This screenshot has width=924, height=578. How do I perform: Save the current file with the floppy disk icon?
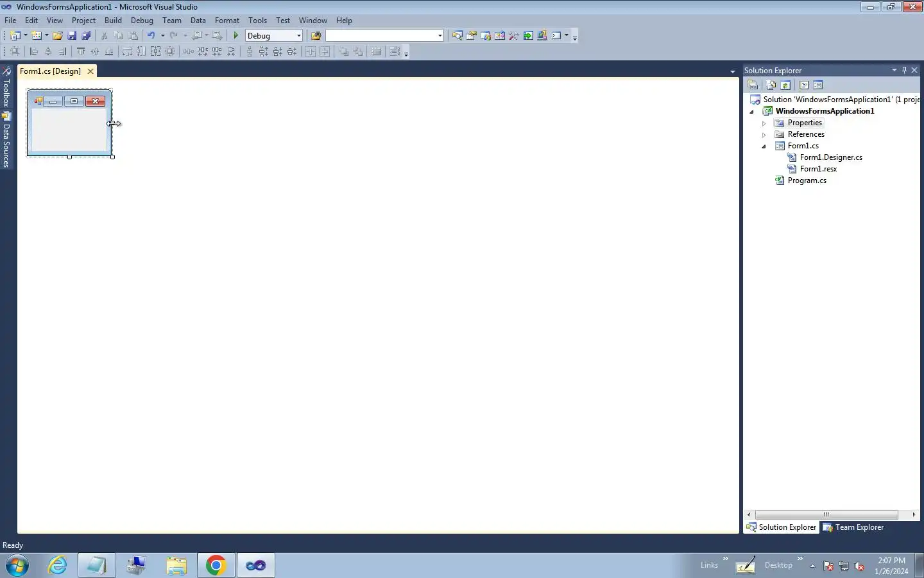[x=72, y=36]
